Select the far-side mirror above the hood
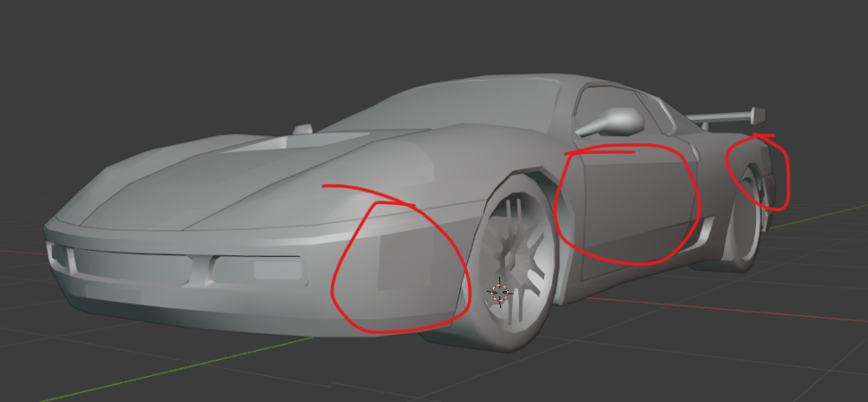Viewport: 868px width, 402px height. [301, 129]
